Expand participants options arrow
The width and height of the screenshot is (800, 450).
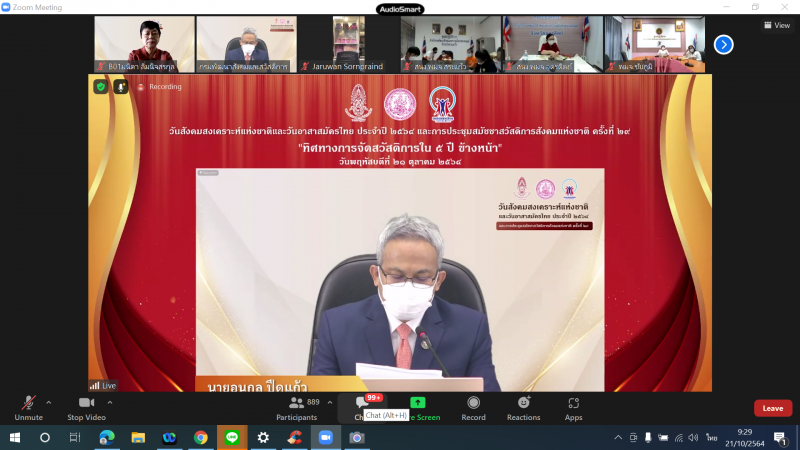click(330, 403)
